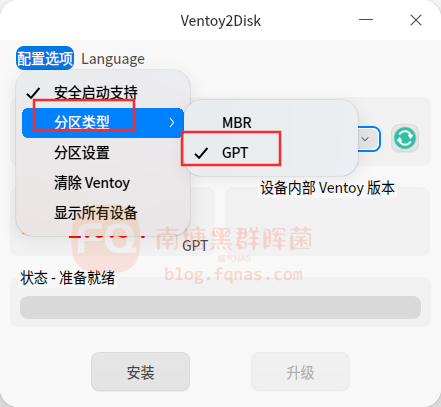
Task: Click the green refresh devices icon
Action: 405,138
